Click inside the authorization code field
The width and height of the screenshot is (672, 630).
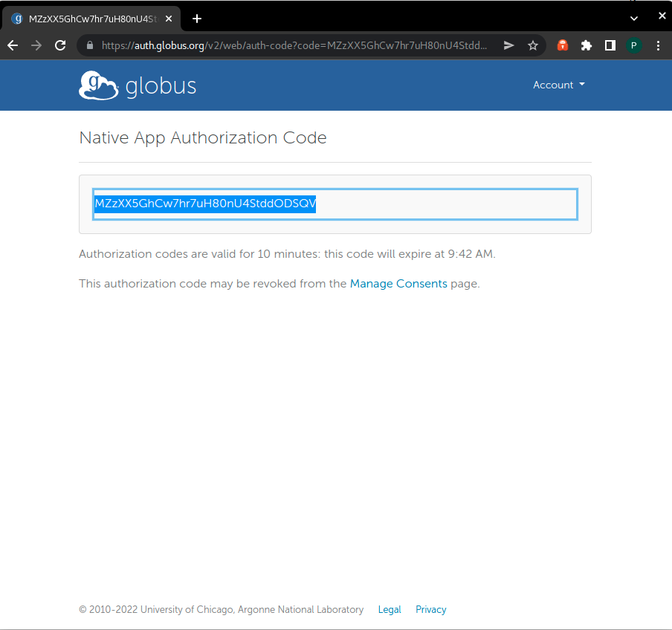pyautogui.click(x=446, y=204)
